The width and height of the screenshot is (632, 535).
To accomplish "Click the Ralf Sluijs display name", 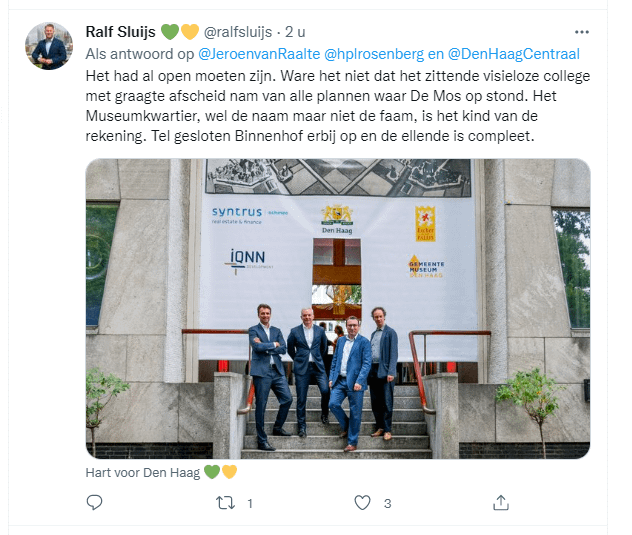I will (x=120, y=32).
